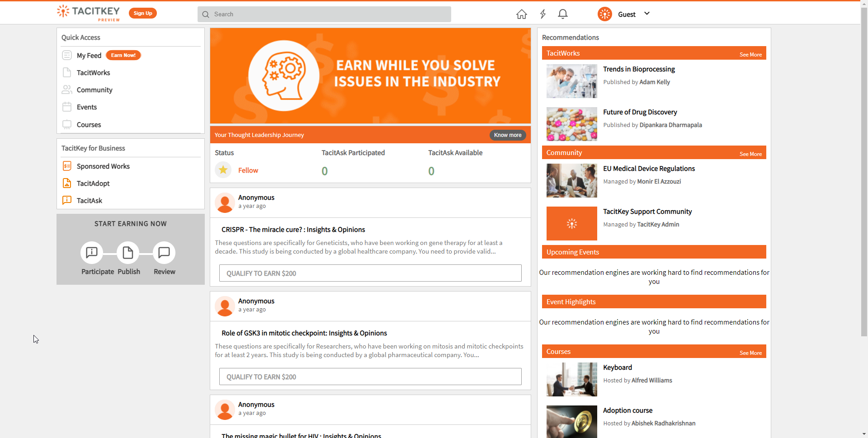Viewport: 868px width, 438px height.
Task: Click the Fellow status star icon
Action: click(223, 170)
